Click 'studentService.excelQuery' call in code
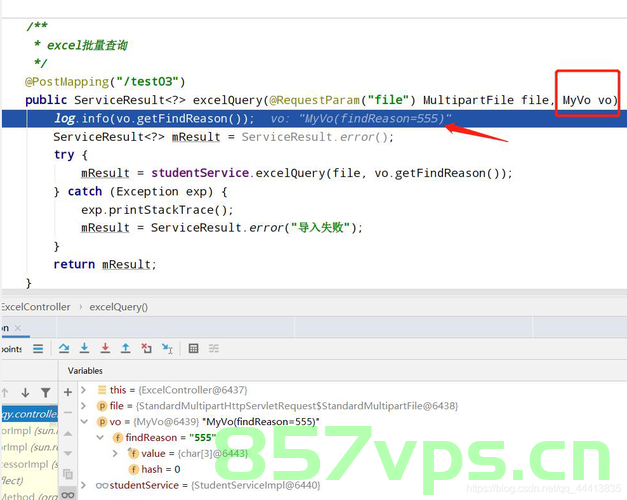This screenshot has height=500, width=627. pos(238,173)
